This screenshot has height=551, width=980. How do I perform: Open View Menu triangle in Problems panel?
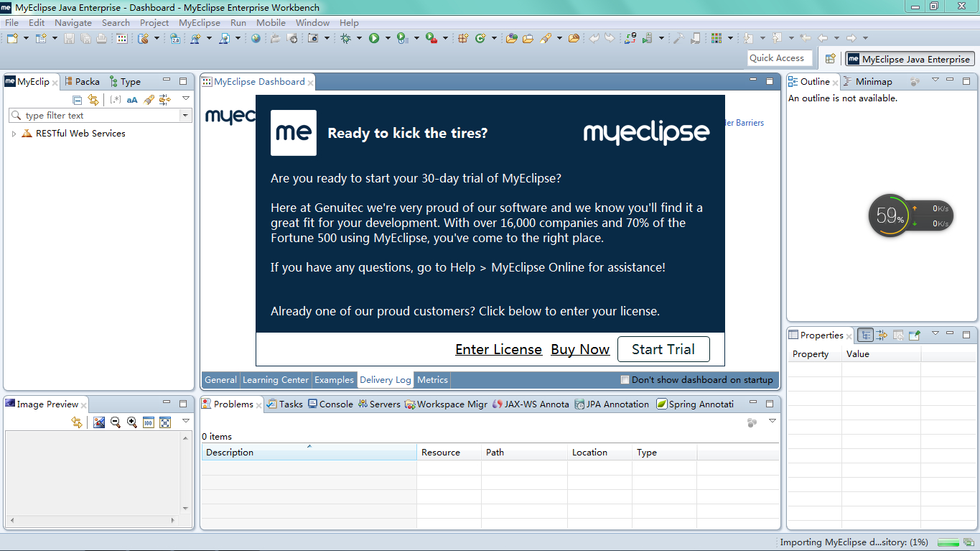pyautogui.click(x=773, y=421)
